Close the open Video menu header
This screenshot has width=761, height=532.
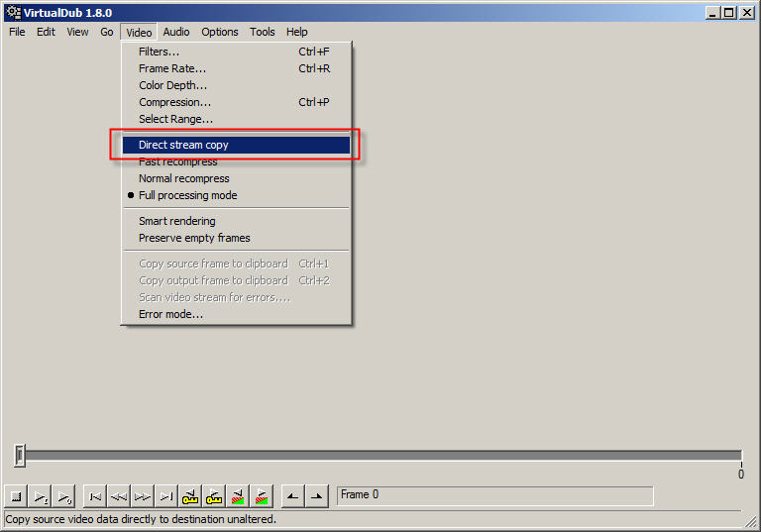pyautogui.click(x=139, y=33)
